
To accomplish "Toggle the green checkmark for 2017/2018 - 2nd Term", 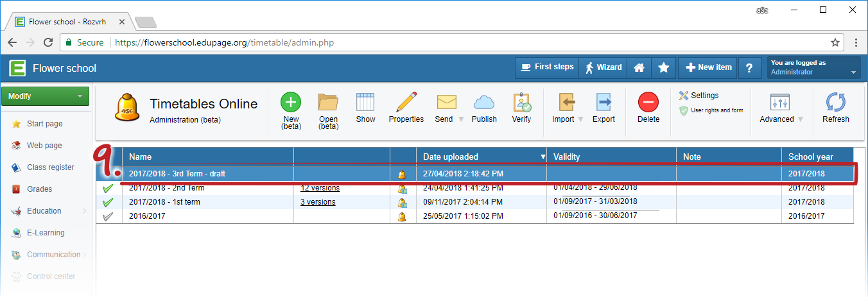I will (x=108, y=189).
